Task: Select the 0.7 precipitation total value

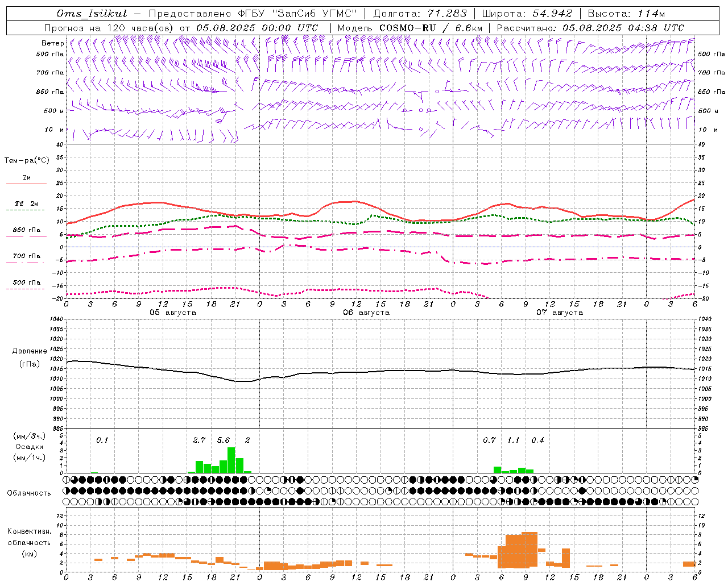Action: pos(489,440)
